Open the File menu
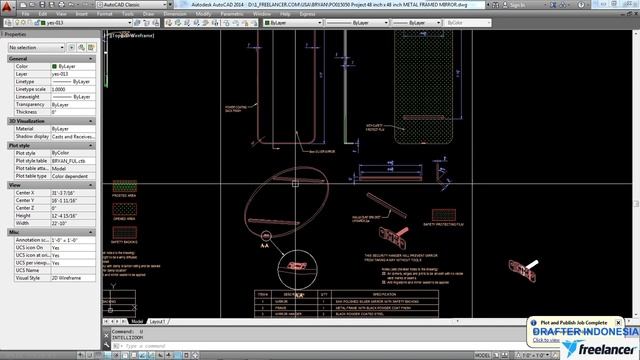640x360 pixels. coord(25,14)
